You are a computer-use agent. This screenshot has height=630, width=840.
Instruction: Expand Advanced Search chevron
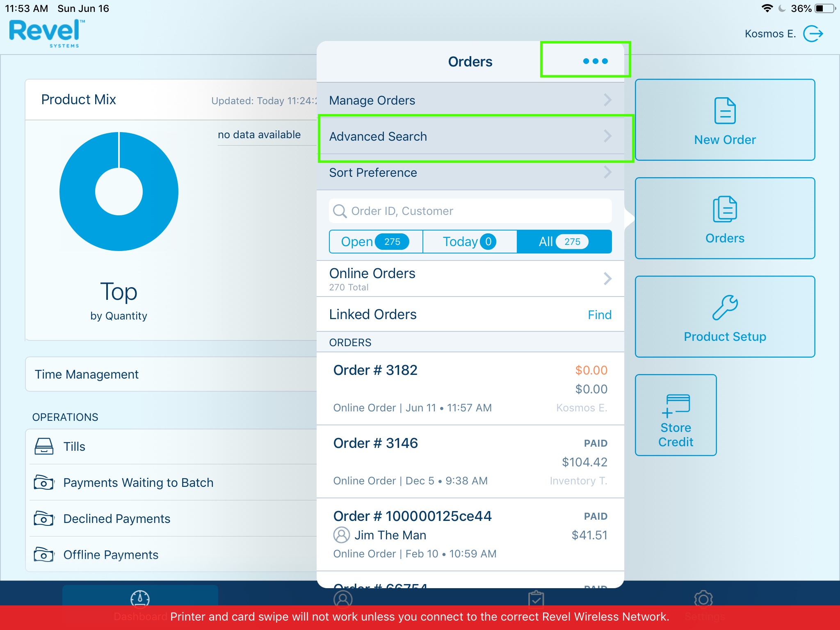607,136
